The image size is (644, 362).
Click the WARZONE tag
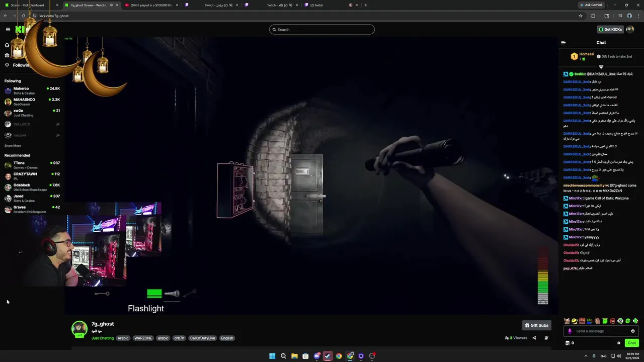143,338
